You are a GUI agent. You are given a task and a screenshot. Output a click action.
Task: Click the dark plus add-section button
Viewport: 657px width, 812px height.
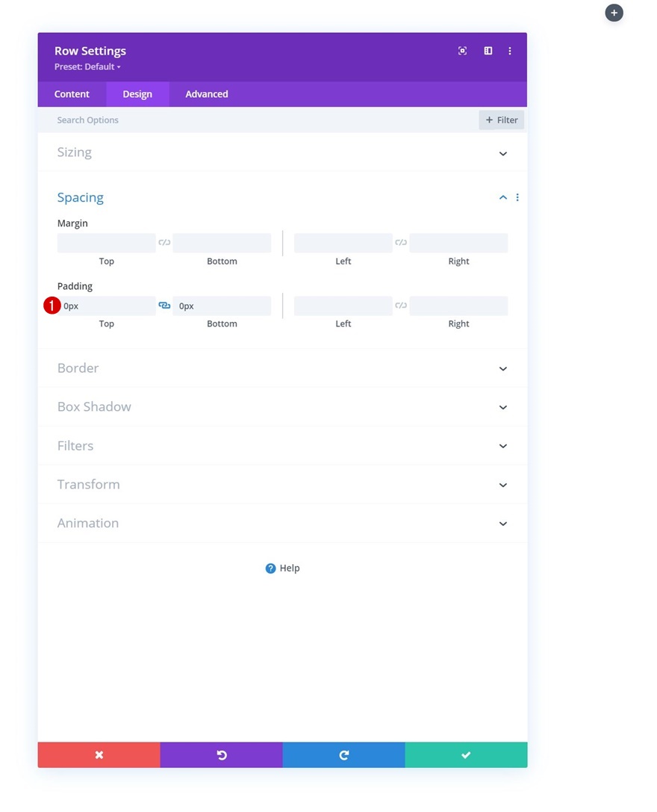[614, 13]
